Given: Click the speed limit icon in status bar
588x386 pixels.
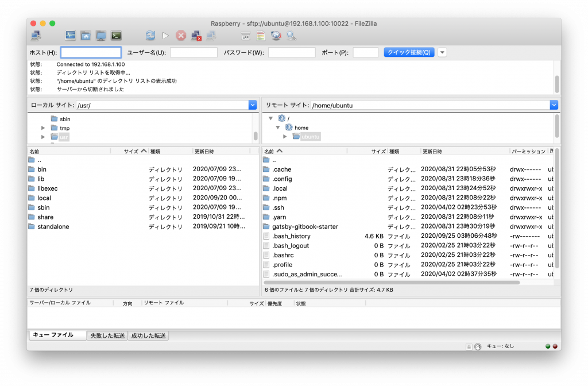Looking at the screenshot, I should click(477, 346).
